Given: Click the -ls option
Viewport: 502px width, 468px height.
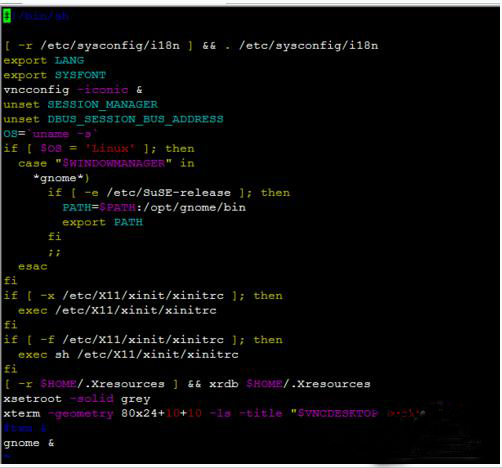Looking at the screenshot, I should coord(220,413).
